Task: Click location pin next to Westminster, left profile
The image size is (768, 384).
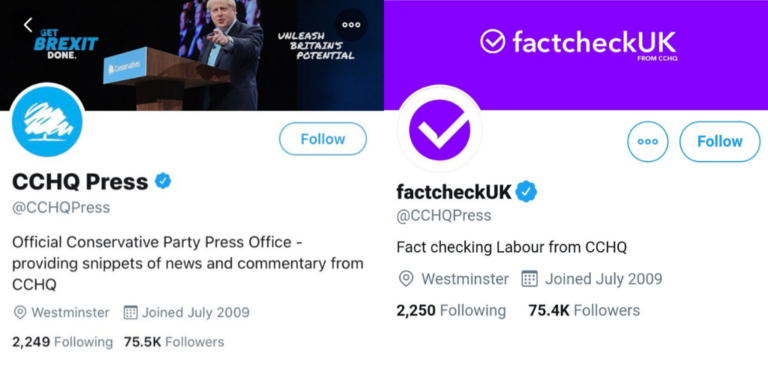Action: (20, 312)
